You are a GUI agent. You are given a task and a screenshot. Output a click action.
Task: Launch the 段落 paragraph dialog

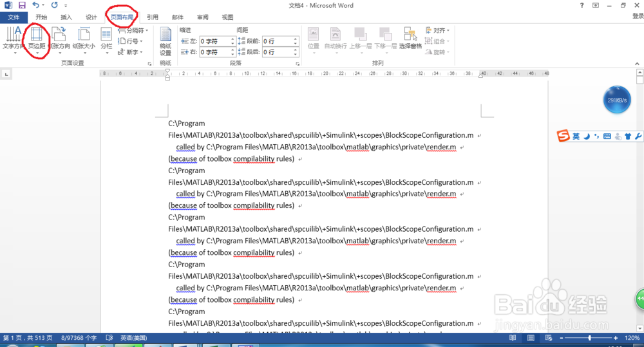click(298, 64)
